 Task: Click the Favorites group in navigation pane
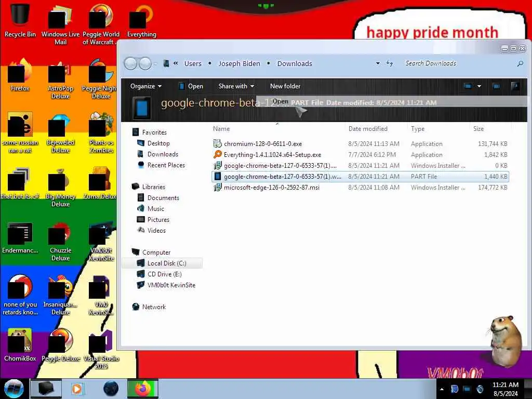point(150,132)
